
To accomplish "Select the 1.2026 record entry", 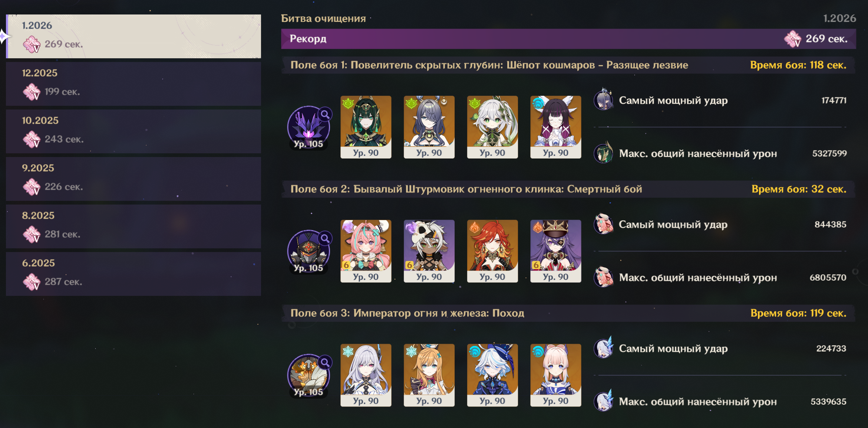I will 133,36.
